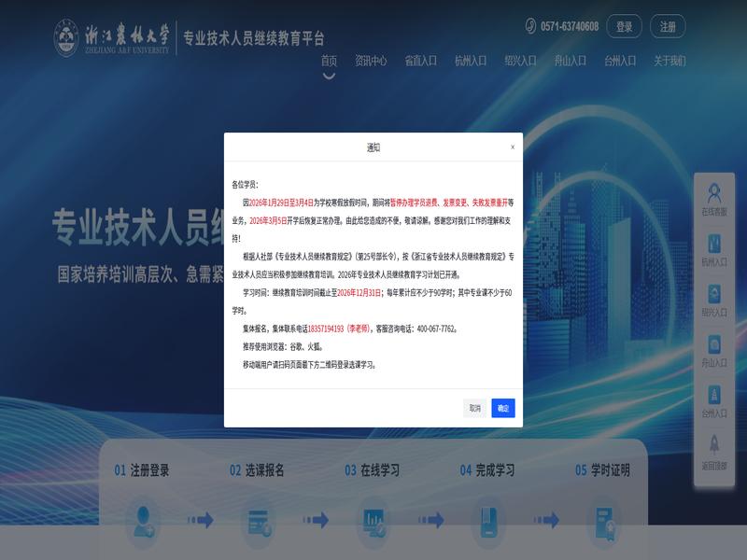Open the 省直入口 menu item
Image resolution: width=747 pixels, height=560 pixels.
pos(420,61)
